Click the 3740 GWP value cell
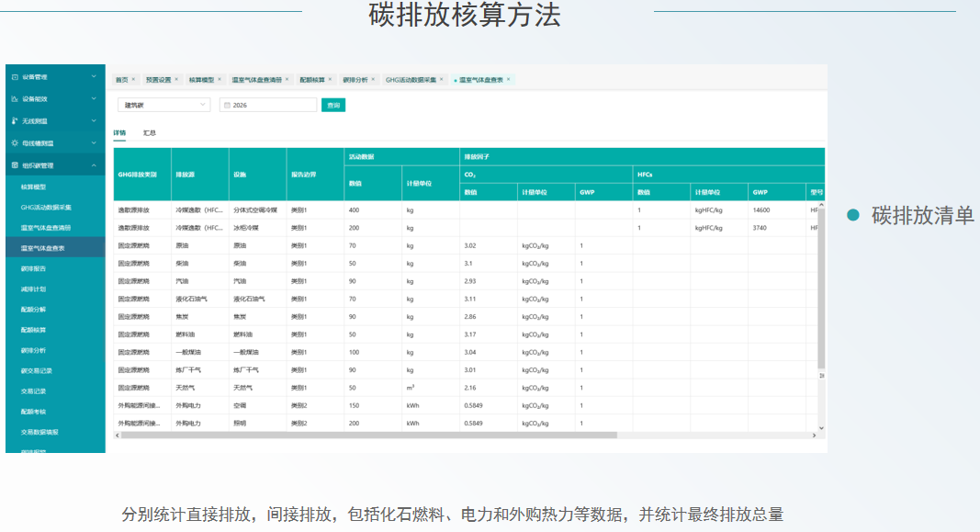This screenshot has width=980, height=532. [776, 228]
